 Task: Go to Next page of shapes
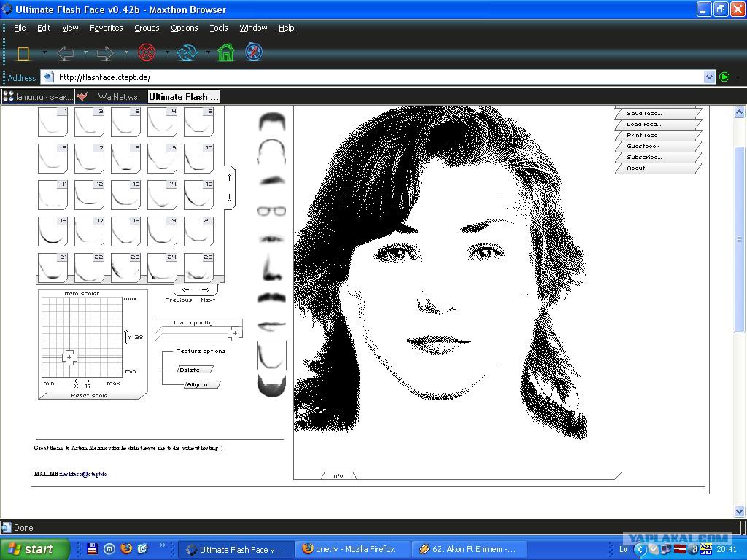(x=206, y=290)
